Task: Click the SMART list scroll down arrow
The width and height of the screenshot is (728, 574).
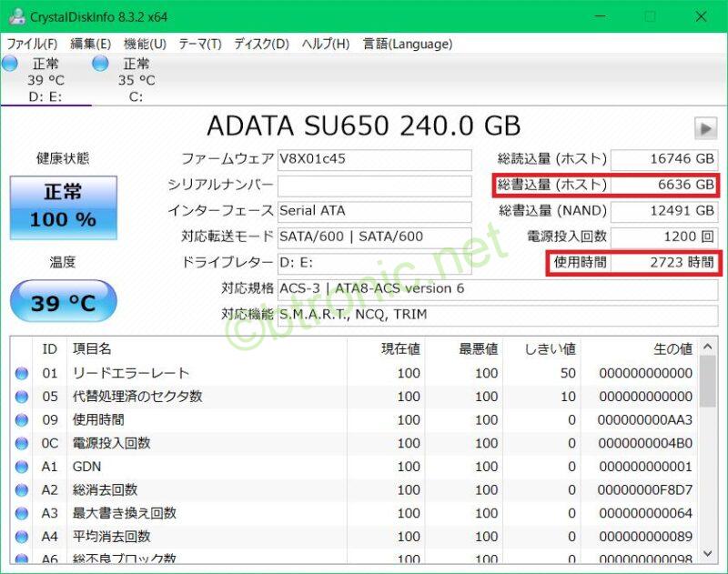Action: tap(708, 553)
